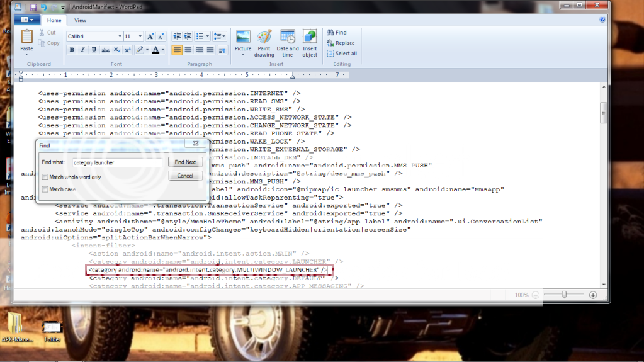The image size is (644, 362).
Task: Open the APK-Manager desktop folder
Action: (17, 327)
